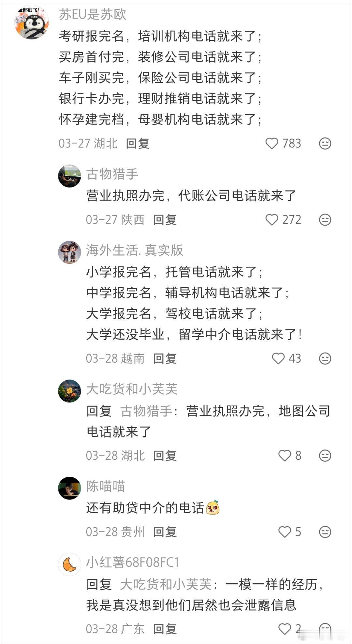
Task: Reply to 苏EU是苏欧's comment via 回复
Action: [137, 143]
